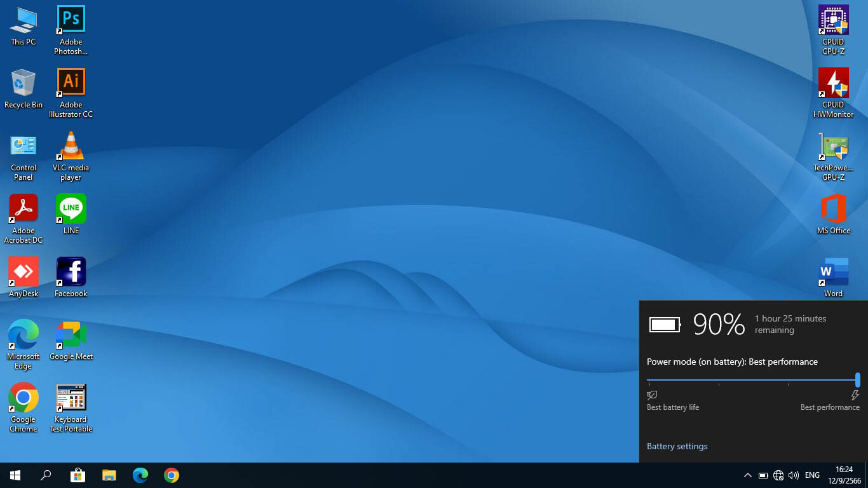Click Power mode (on battery) label
Viewport: 868px width, 488px height.
(x=732, y=362)
